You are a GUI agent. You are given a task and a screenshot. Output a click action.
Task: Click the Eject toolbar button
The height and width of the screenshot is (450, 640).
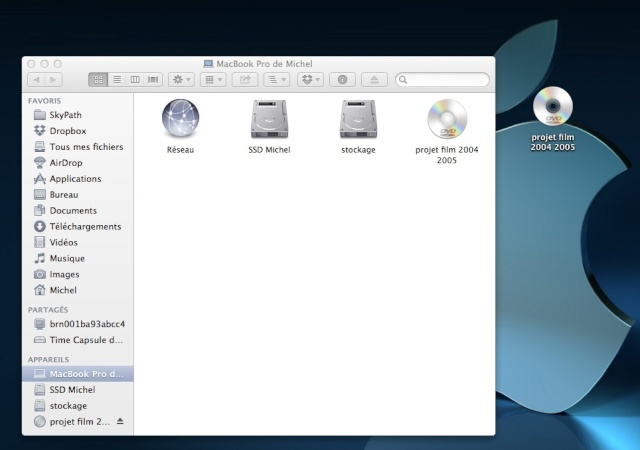374,80
